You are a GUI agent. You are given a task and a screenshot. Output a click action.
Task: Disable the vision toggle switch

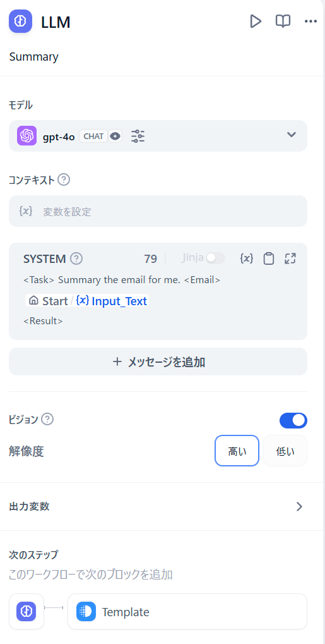click(x=293, y=420)
